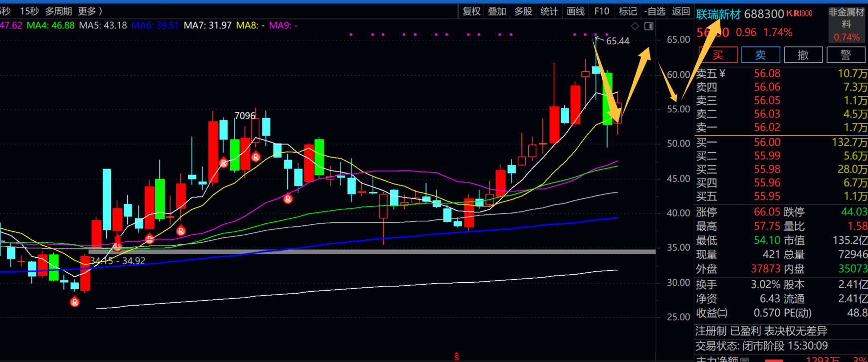Click the ¥ symbol next to 卖五
Screen dimensions: 868x362
click(722, 74)
